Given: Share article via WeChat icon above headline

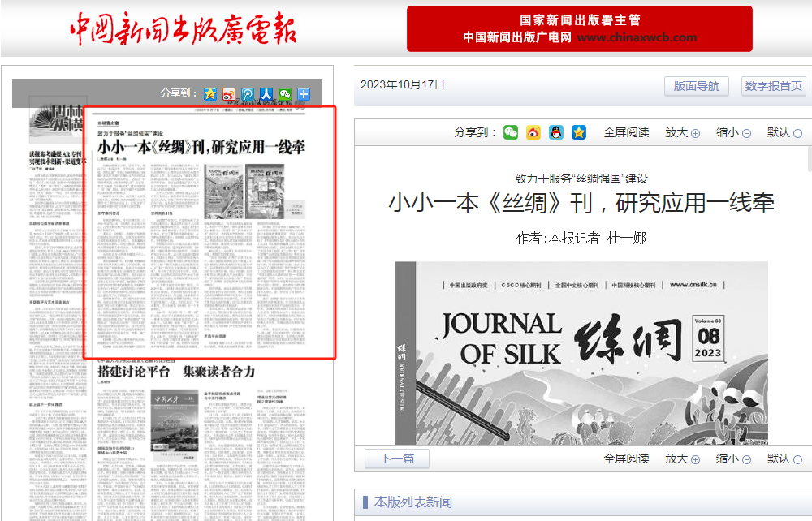Looking at the screenshot, I should pos(510,132).
